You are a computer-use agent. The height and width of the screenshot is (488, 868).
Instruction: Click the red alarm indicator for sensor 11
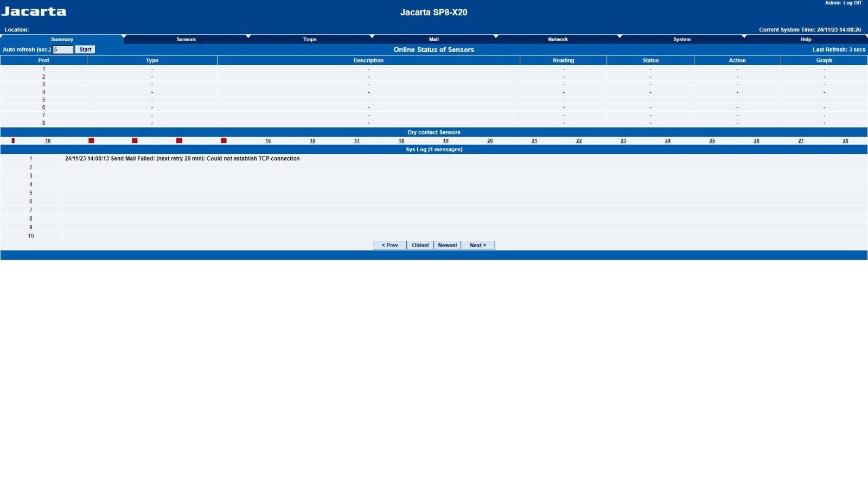[91, 140]
